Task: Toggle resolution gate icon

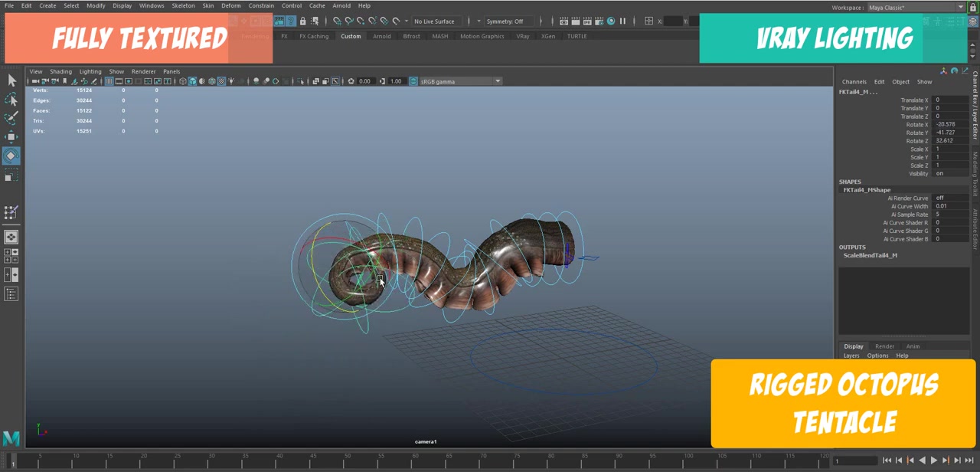Action: [128, 81]
